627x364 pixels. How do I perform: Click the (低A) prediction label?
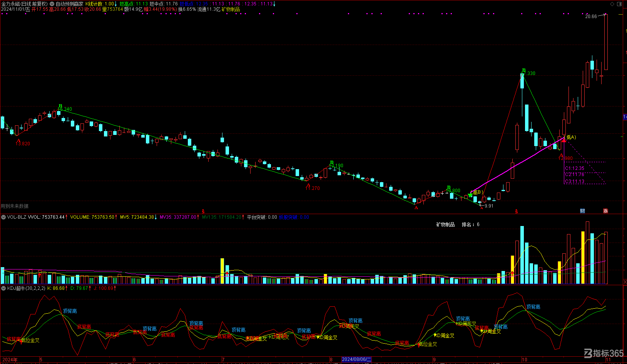(570, 137)
